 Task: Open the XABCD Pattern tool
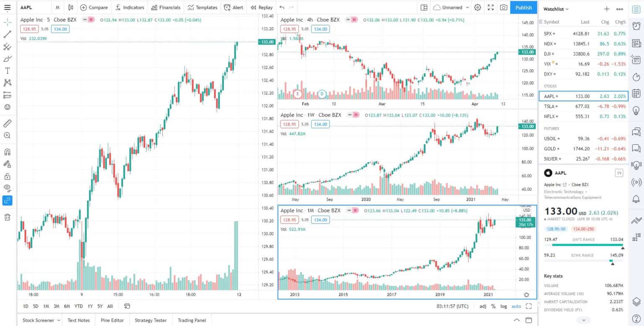click(7, 83)
